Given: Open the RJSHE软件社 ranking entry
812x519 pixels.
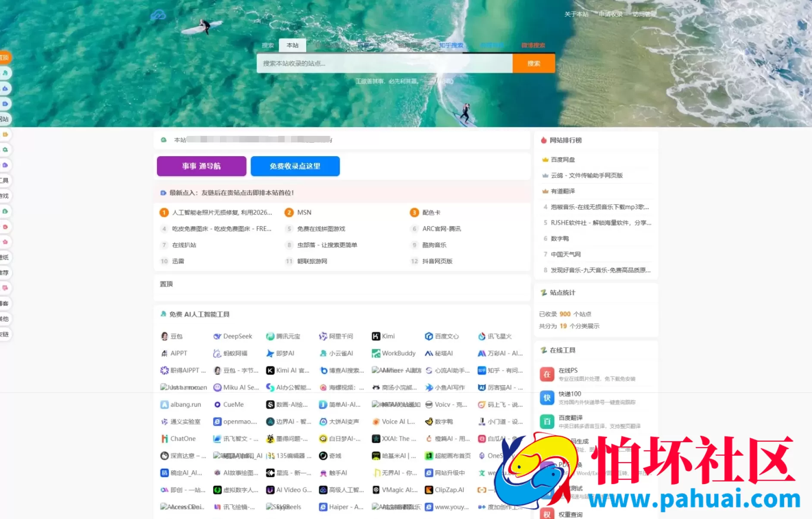Looking at the screenshot, I should coord(601,223).
